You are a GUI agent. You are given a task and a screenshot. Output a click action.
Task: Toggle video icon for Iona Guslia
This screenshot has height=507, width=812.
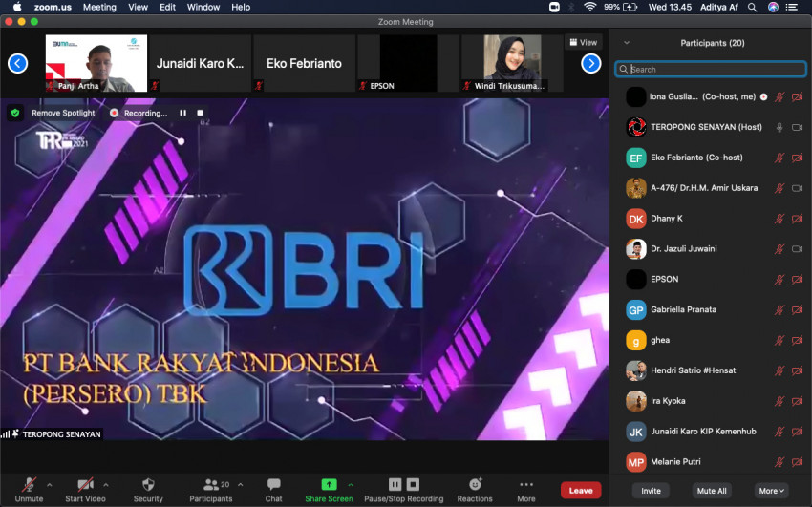(x=797, y=96)
